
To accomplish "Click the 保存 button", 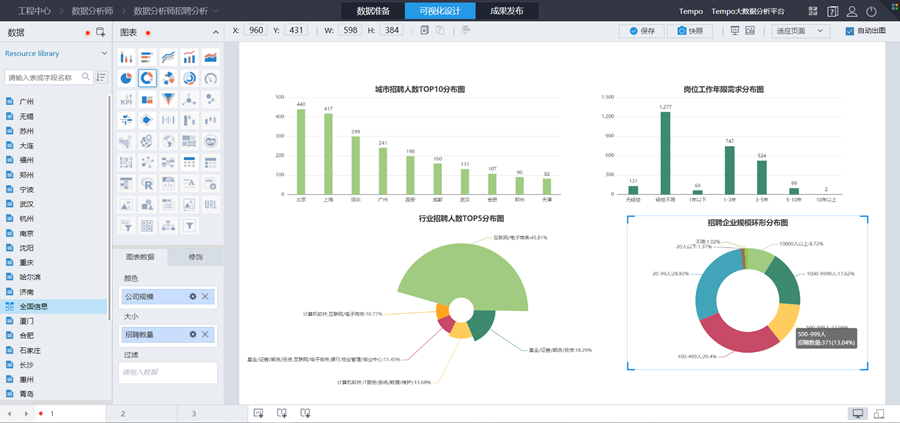I will 640,31.
